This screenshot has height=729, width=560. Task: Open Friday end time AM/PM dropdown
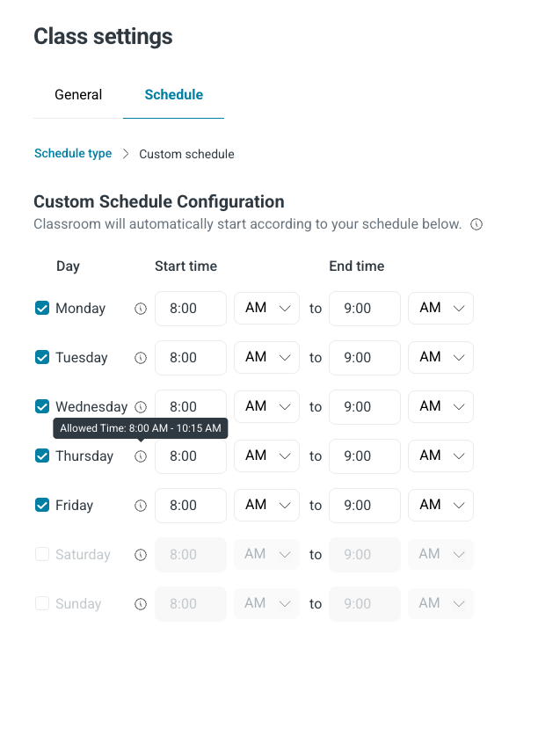pyautogui.click(x=440, y=506)
